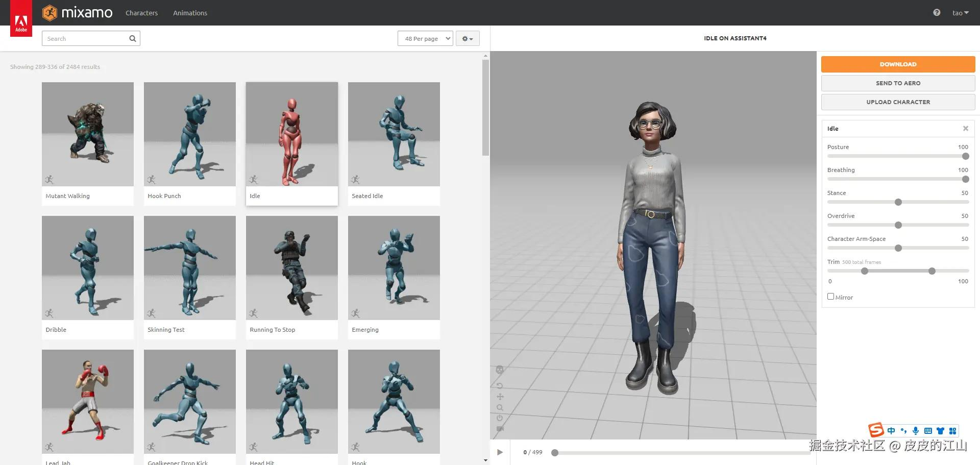Toggle skeleton view icon in viewport
Image resolution: width=980 pixels, height=465 pixels.
[500, 370]
